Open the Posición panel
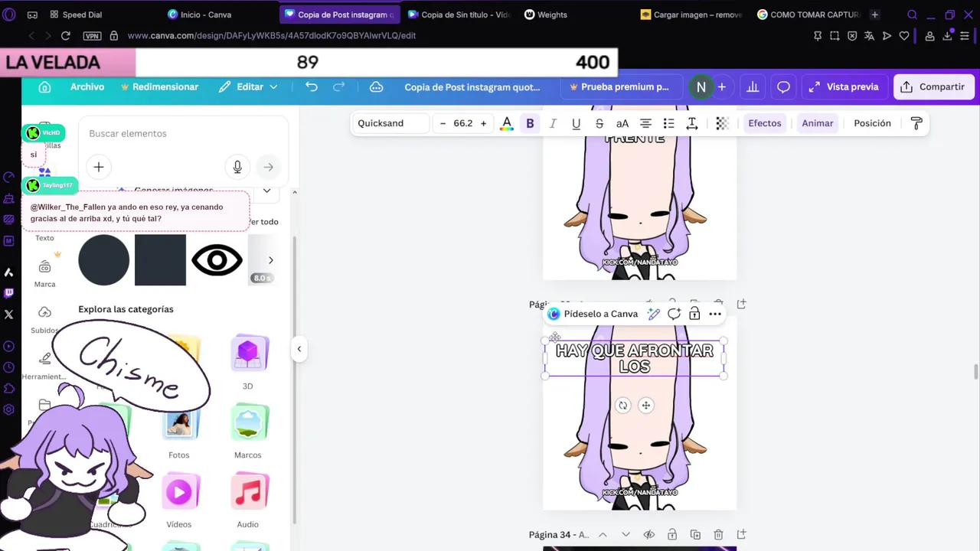The height and width of the screenshot is (551, 980). pyautogui.click(x=872, y=123)
